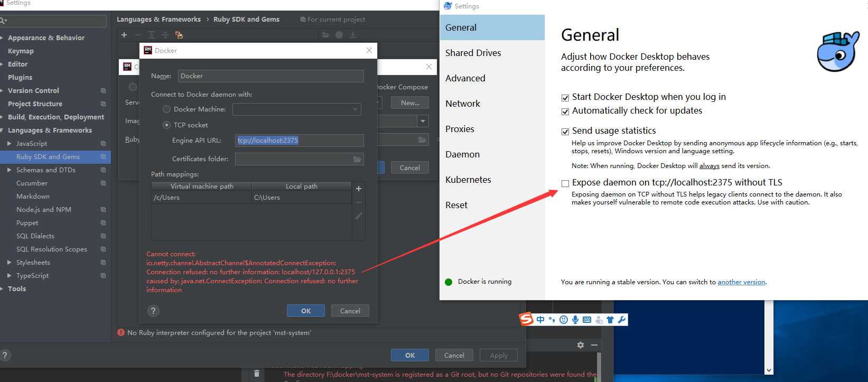Image resolution: width=868 pixels, height=382 pixels.
Task: Open the Docker Machine dropdown
Action: click(x=355, y=109)
